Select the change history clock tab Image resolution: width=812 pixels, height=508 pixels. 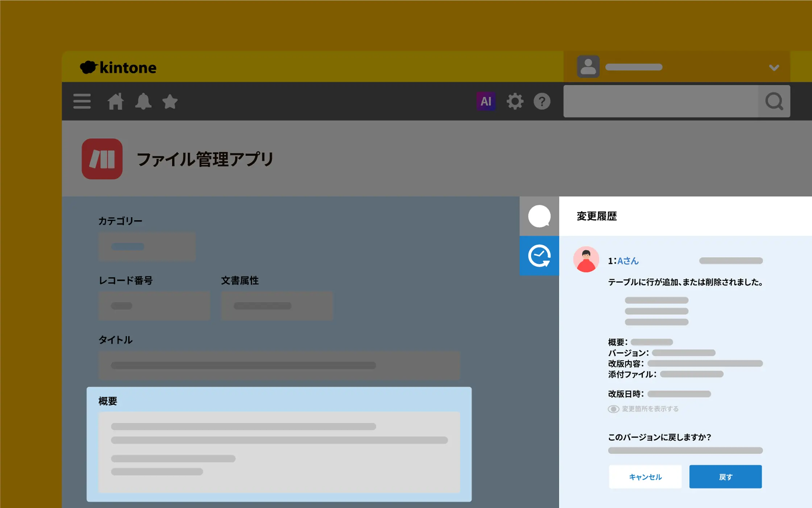point(539,256)
